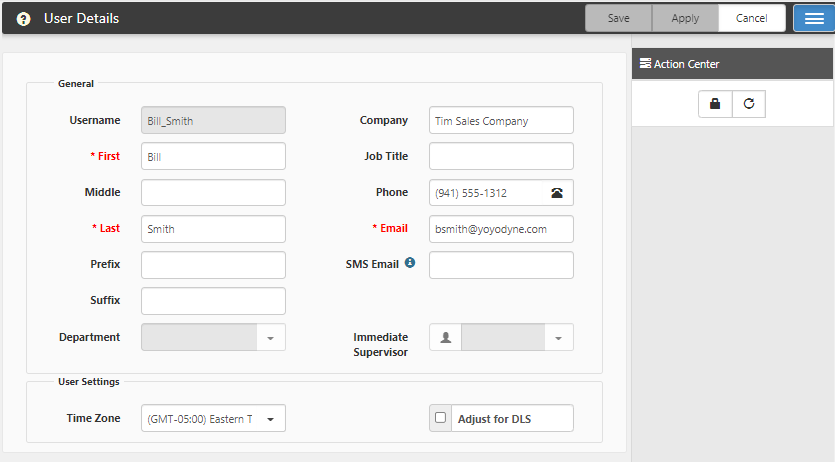Click the Apply button
The width and height of the screenshot is (835, 462).
click(x=685, y=18)
